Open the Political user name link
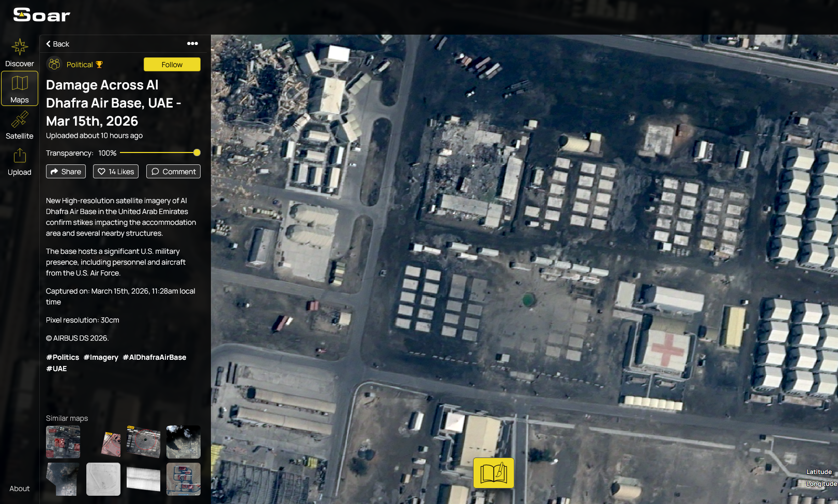The image size is (838, 504). pos(80,65)
